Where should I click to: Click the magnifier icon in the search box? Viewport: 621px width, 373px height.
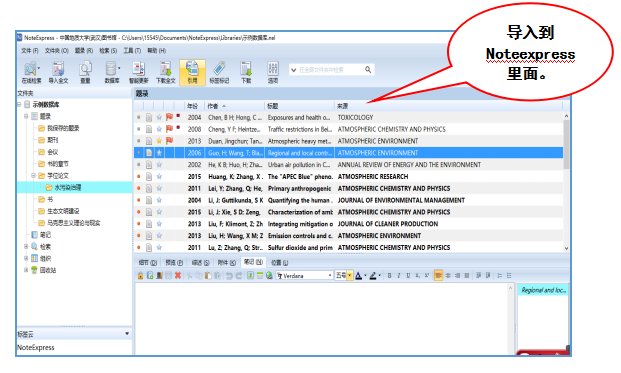(x=368, y=70)
